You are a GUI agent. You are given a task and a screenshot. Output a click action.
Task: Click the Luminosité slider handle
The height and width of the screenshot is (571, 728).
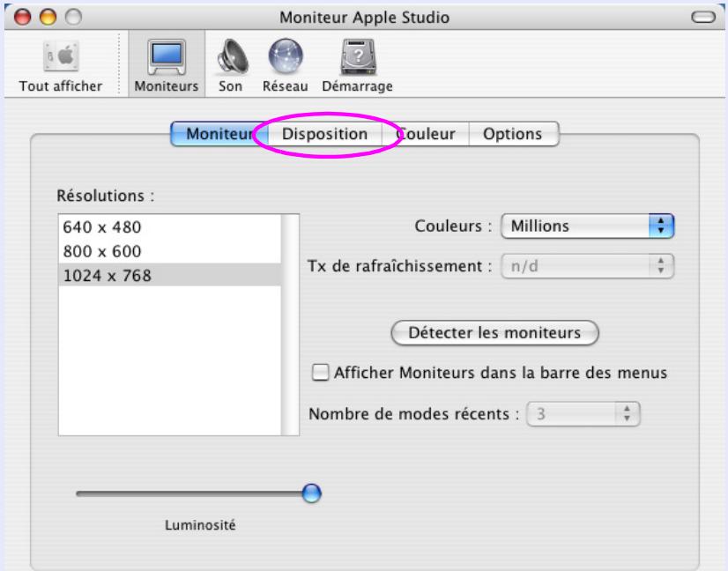311,493
